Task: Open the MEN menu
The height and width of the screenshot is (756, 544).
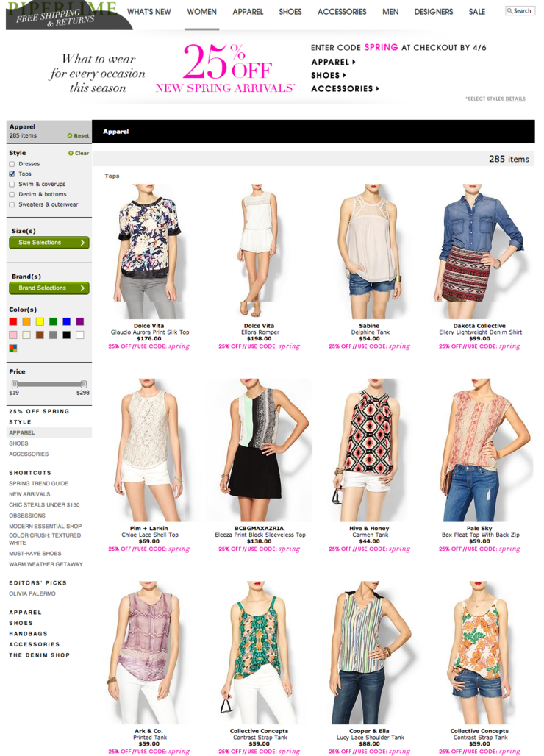Action: click(390, 12)
